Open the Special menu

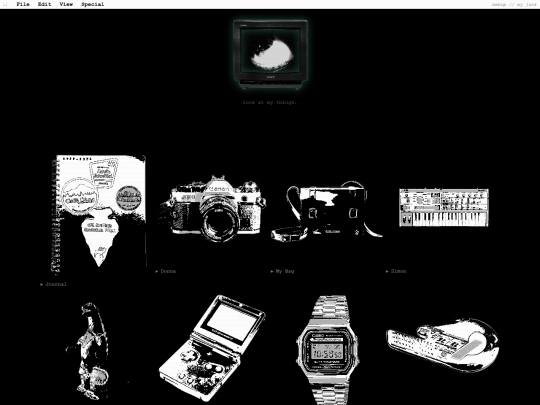tap(92, 4)
